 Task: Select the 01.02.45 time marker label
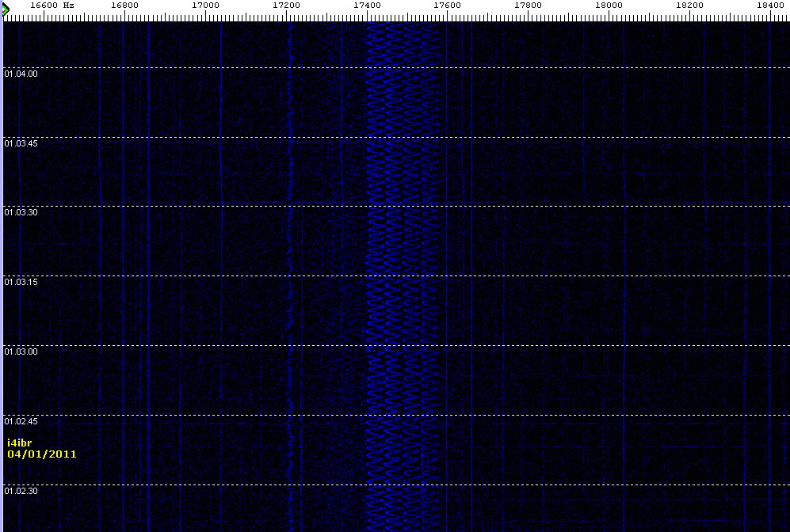[x=21, y=421]
